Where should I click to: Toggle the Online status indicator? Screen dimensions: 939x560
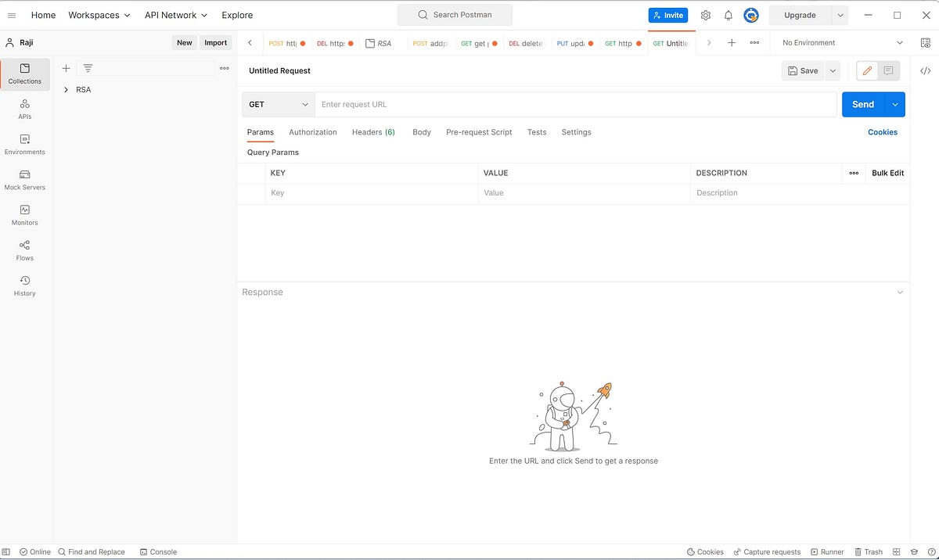(35, 551)
